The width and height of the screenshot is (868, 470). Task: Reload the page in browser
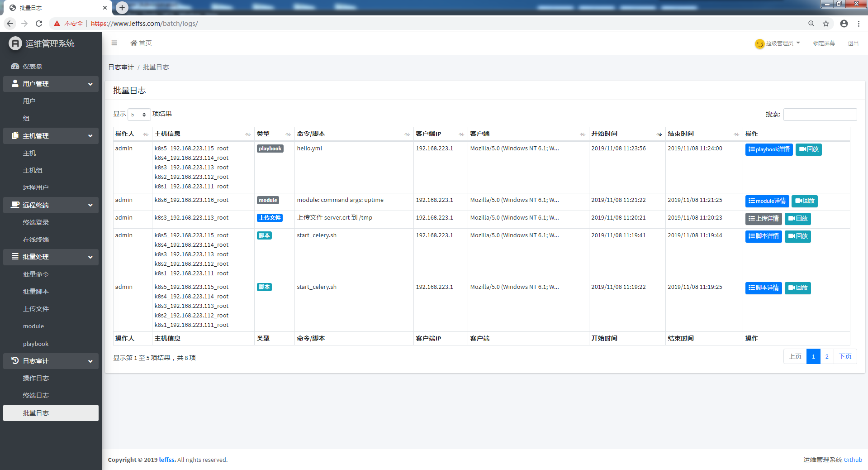39,24
